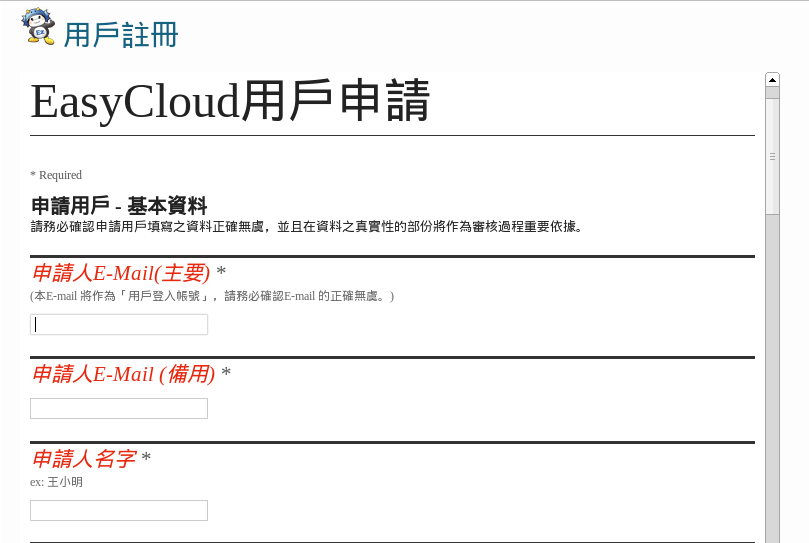Click the 申請用戶 - 基本資料 section heading

pos(119,205)
